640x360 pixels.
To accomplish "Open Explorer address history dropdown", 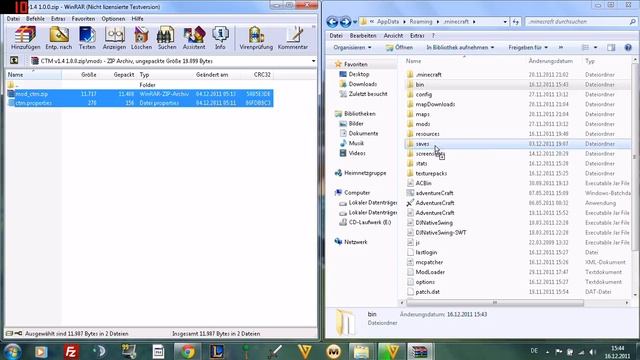I will click(x=505, y=22).
